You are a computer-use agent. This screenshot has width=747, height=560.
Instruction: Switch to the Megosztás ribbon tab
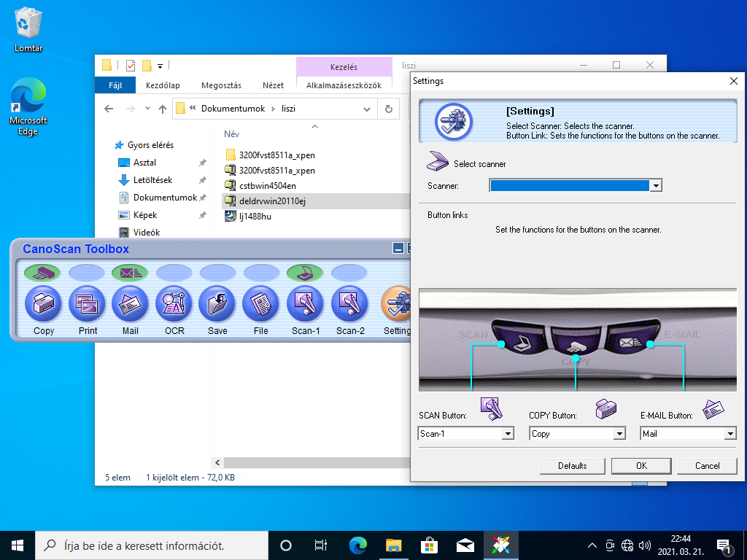click(221, 85)
